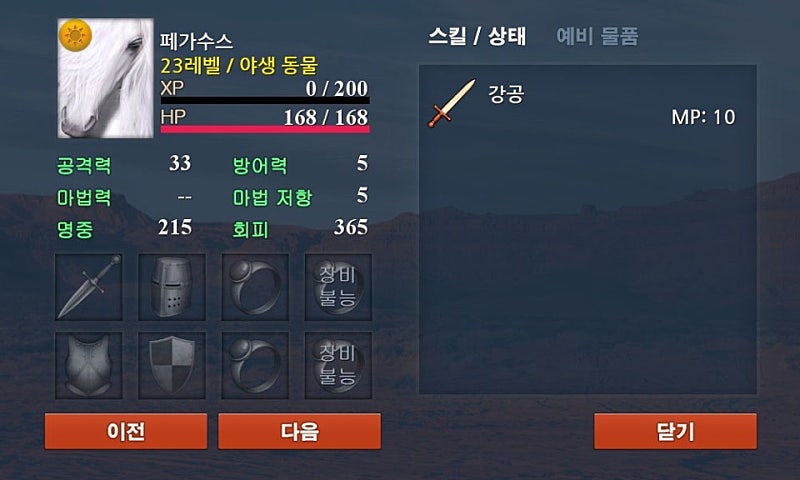The width and height of the screenshot is (800, 480).
Task: Switch to the 스킬 / 상태 tab
Action: [477, 36]
